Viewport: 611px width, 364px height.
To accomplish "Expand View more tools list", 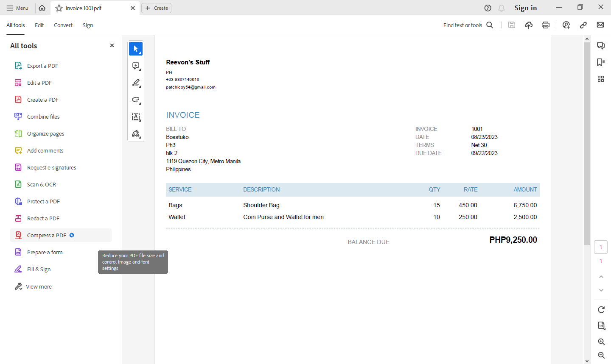I will [x=39, y=287].
